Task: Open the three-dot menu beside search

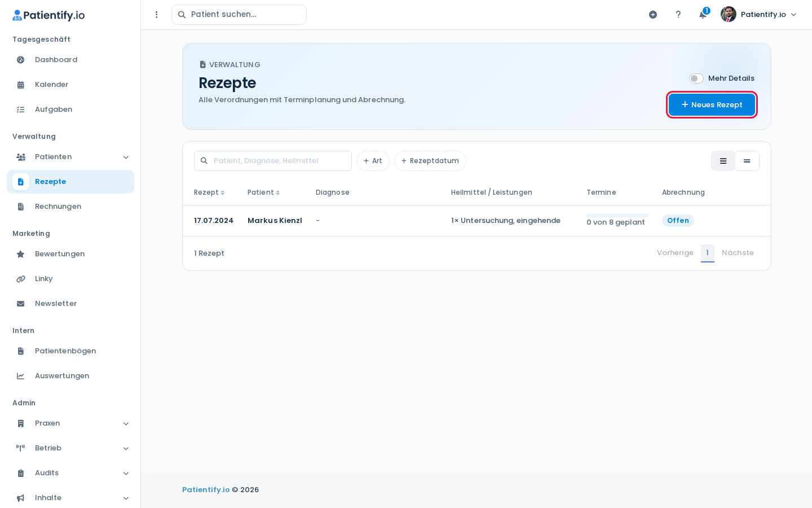Action: [x=157, y=15]
